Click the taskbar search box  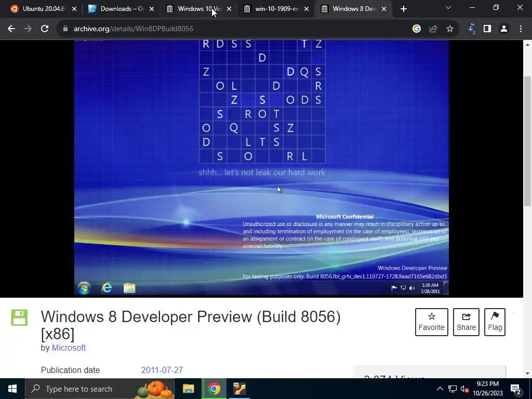[x=100, y=389]
